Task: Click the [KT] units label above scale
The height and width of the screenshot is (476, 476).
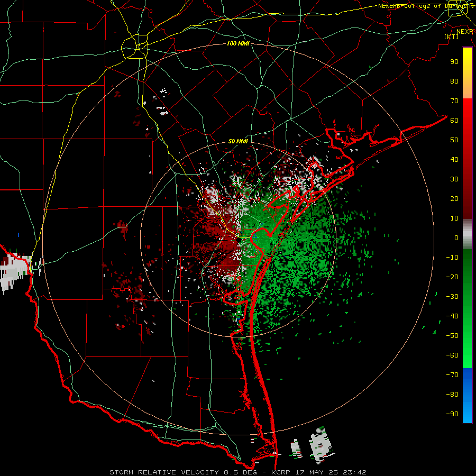Action: [x=452, y=36]
